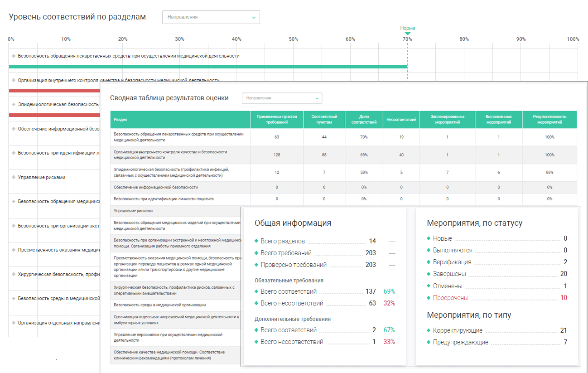Screen dimensions: 588x373
Task: Sort by Результативность мероприятий column header
Action: coord(549,120)
